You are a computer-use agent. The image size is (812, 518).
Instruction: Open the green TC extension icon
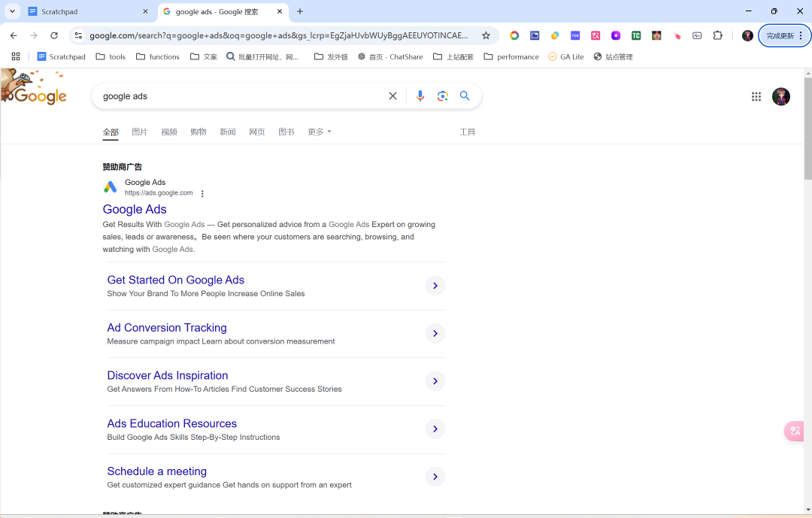[636, 35]
